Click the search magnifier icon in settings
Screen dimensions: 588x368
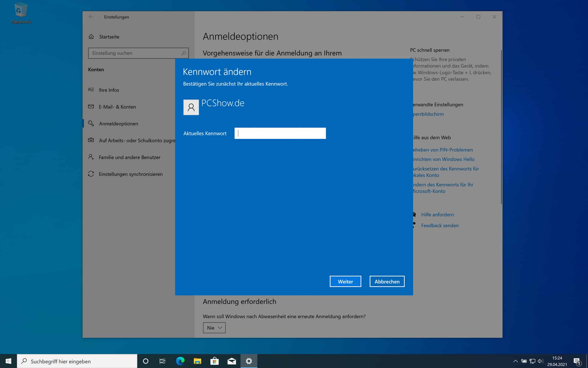point(183,53)
